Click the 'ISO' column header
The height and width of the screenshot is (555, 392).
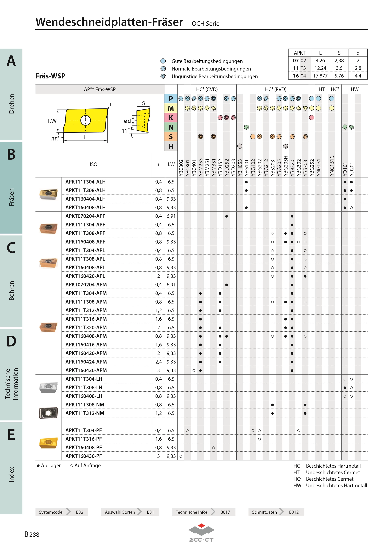tap(94, 164)
